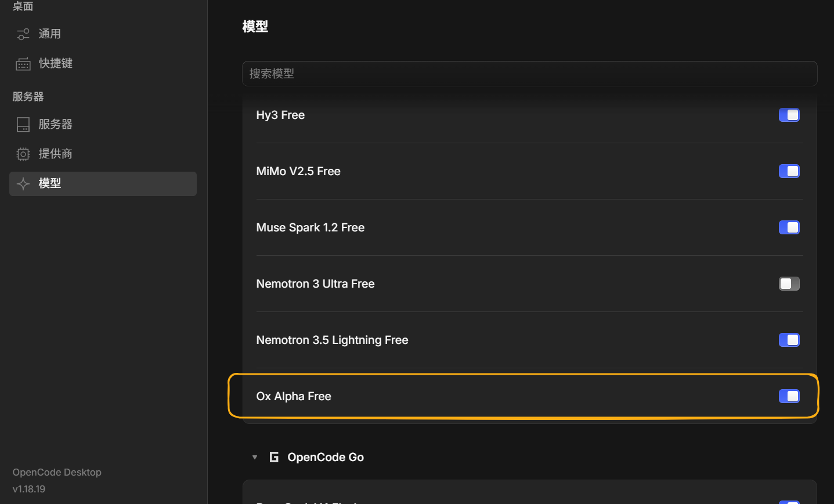Collapse the OpenCode Go section arrow

tap(255, 457)
